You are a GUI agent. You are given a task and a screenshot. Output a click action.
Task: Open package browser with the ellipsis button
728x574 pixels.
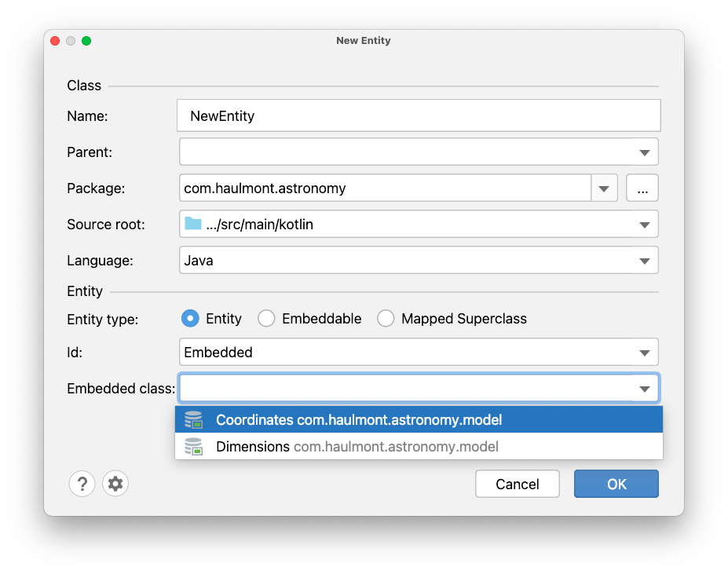(642, 188)
